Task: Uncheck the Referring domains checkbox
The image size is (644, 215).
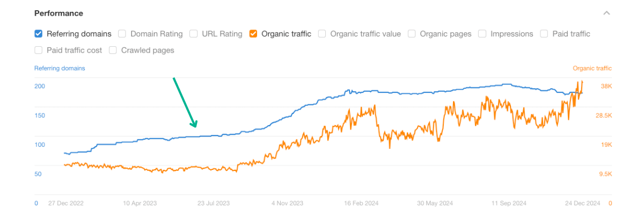Action: [x=39, y=34]
